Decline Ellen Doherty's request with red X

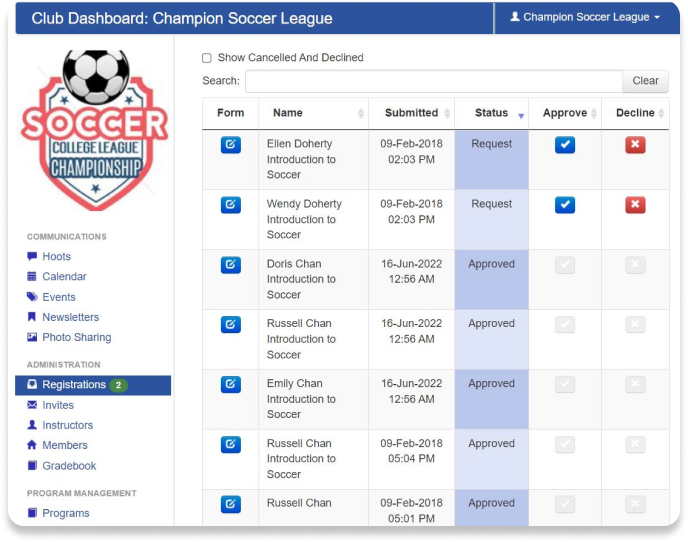(635, 144)
